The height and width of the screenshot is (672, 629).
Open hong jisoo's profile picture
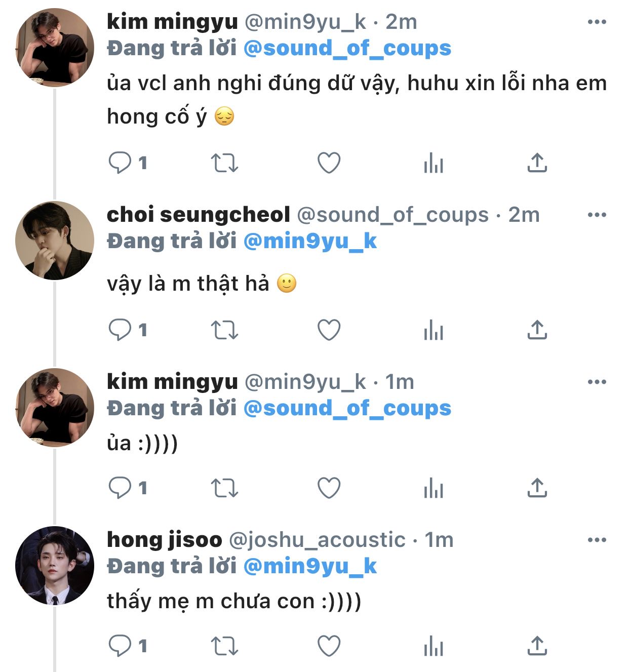tap(55, 565)
